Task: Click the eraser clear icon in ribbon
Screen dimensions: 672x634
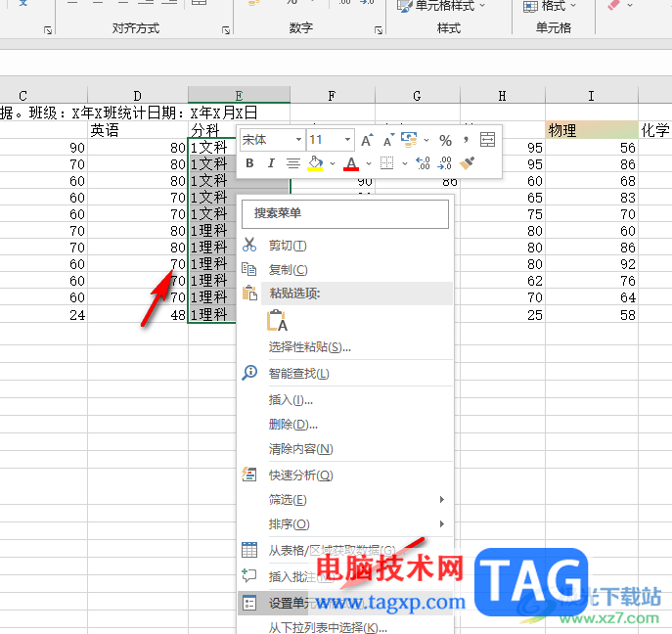Action: point(614,5)
